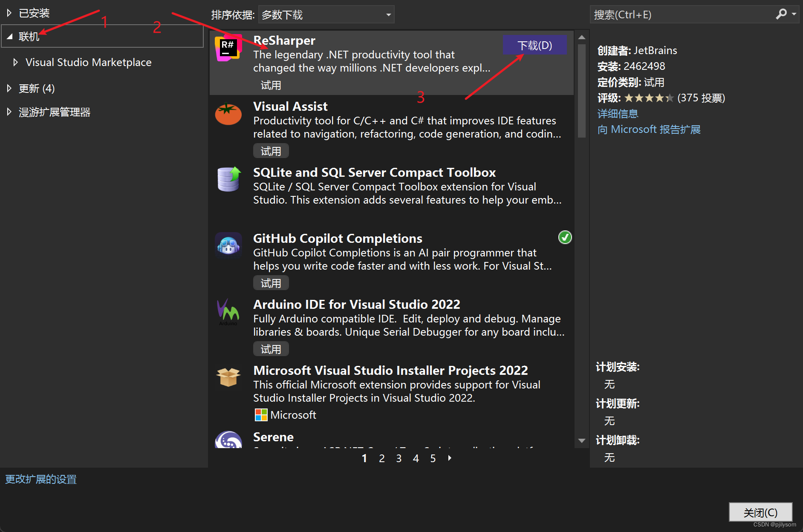Image resolution: width=803 pixels, height=532 pixels.
Task: Select the Visual Assist extension title
Action: [290, 106]
